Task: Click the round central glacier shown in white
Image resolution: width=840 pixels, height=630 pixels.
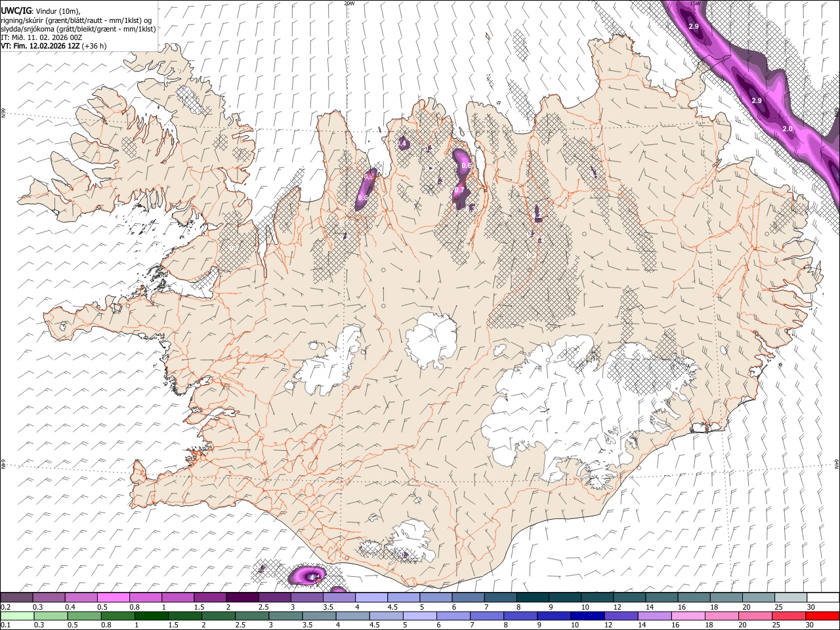Action: 431,340
